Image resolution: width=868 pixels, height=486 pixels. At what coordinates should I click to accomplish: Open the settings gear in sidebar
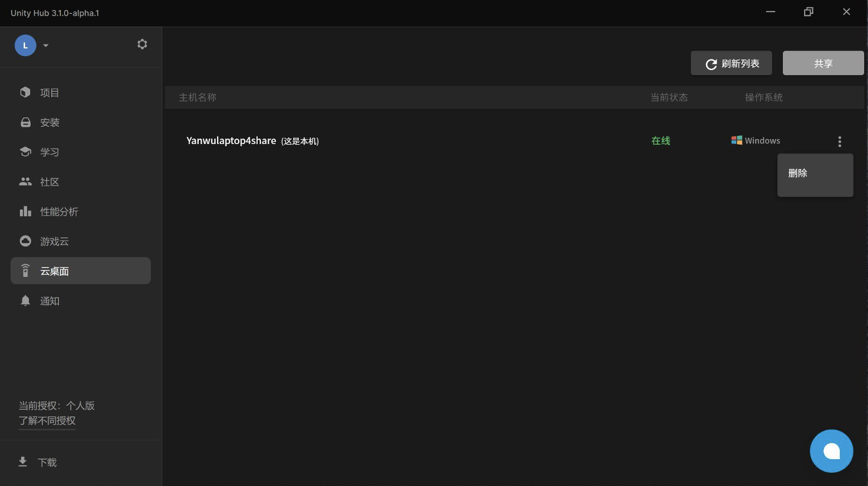142,44
